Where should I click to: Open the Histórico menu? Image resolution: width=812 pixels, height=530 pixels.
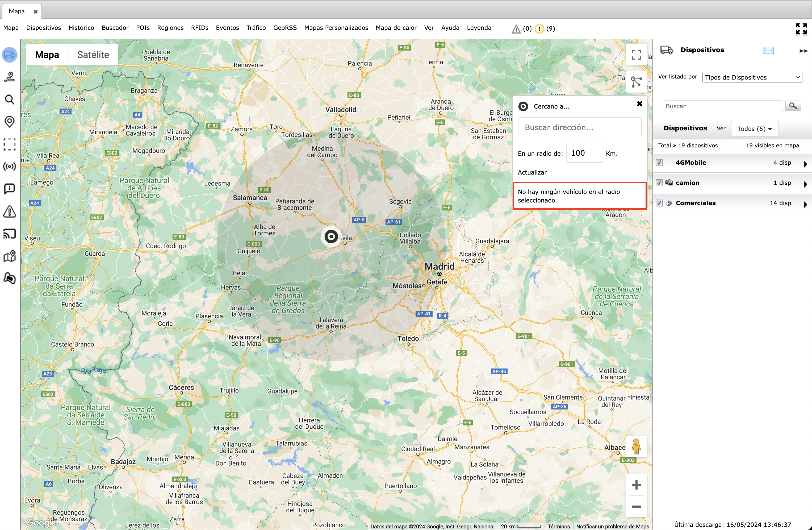(x=81, y=28)
